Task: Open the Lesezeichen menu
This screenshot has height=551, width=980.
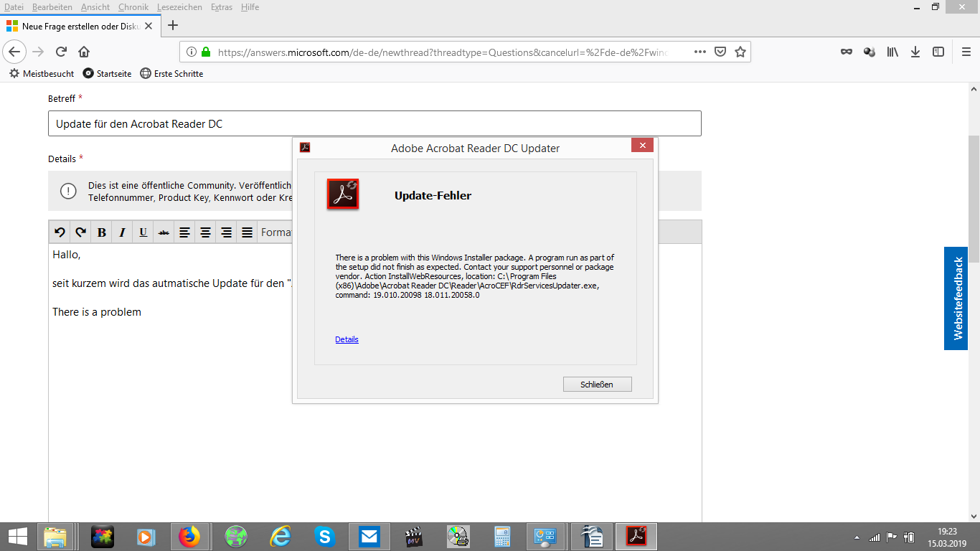Action: tap(179, 6)
